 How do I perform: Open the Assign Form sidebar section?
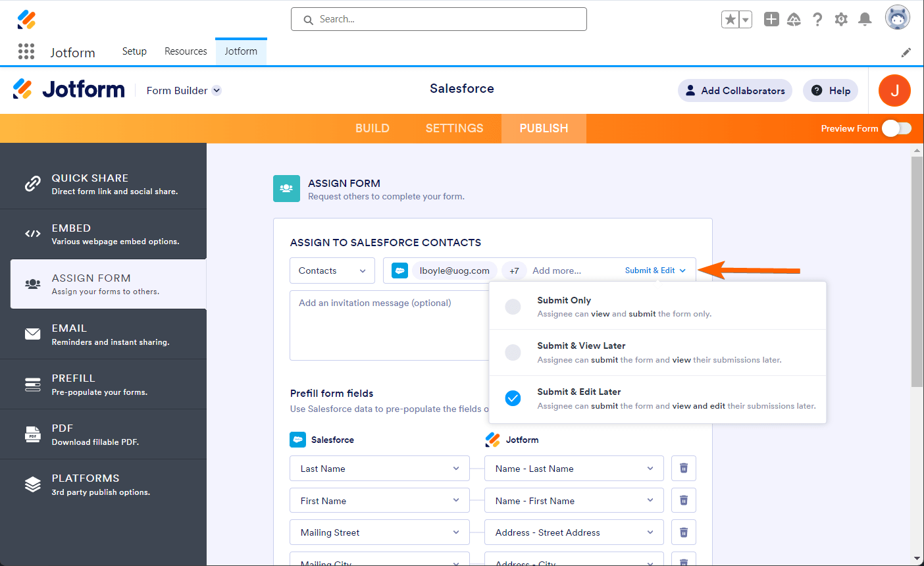click(x=109, y=284)
